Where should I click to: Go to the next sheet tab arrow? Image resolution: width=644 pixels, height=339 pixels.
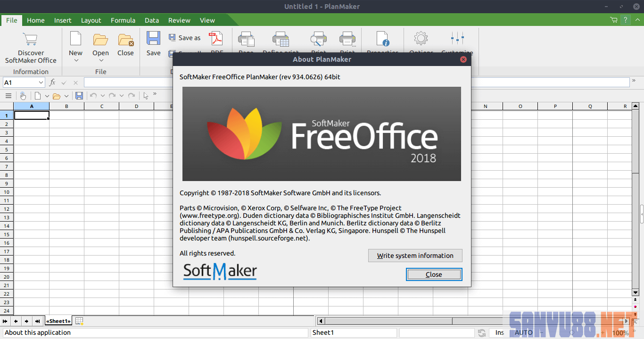(x=27, y=321)
